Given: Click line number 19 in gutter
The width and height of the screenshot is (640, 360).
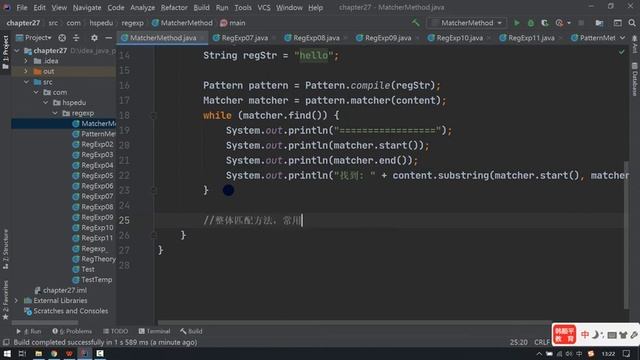Looking at the screenshot, I should click(x=124, y=130).
